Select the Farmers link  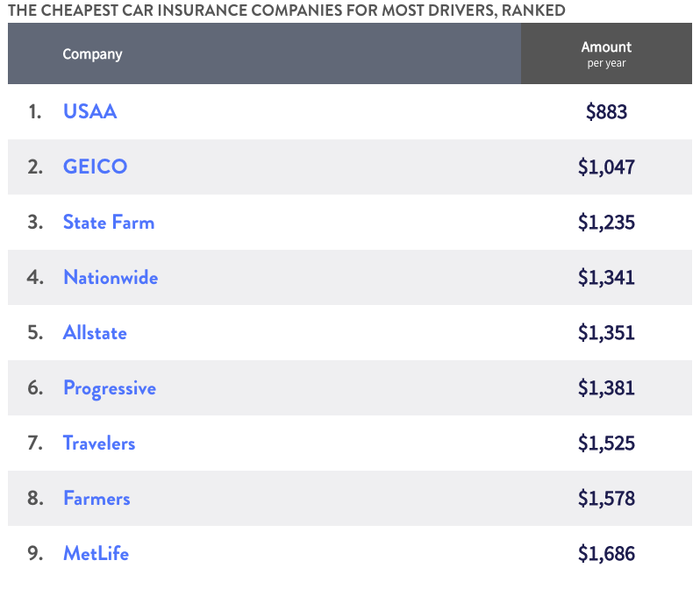click(x=96, y=499)
